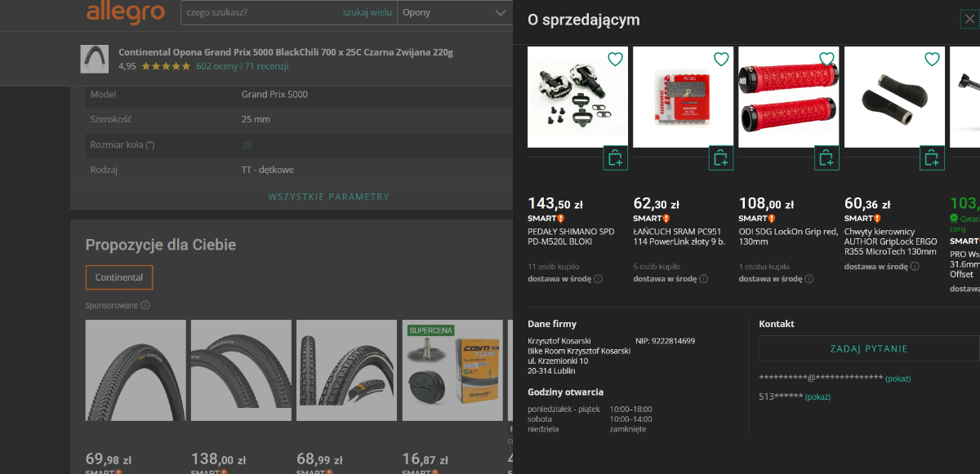Viewport: 980px width, 474px height.
Task: Click the 108,00 zł price
Action: coord(765,204)
